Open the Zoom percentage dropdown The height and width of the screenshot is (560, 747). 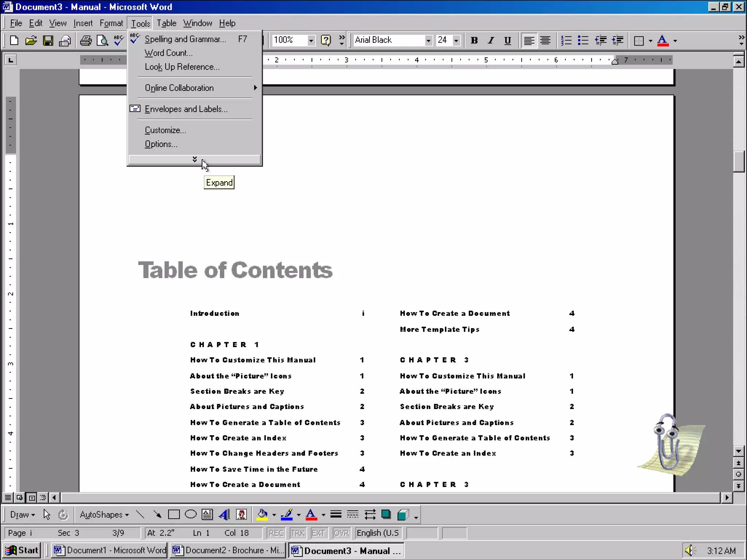tap(311, 40)
